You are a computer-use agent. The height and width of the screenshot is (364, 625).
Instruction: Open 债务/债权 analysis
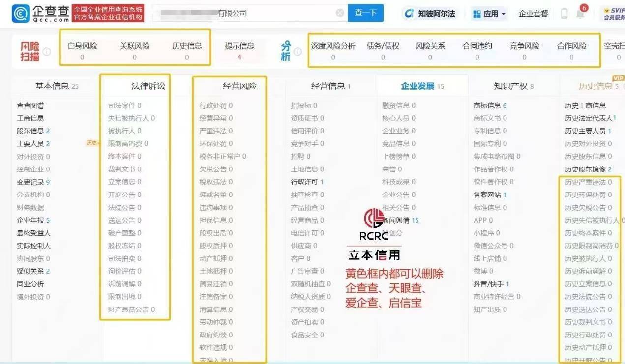[383, 51]
